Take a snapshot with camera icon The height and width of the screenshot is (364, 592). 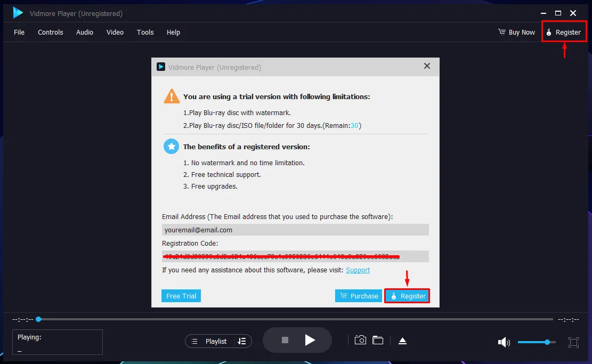tap(360, 340)
